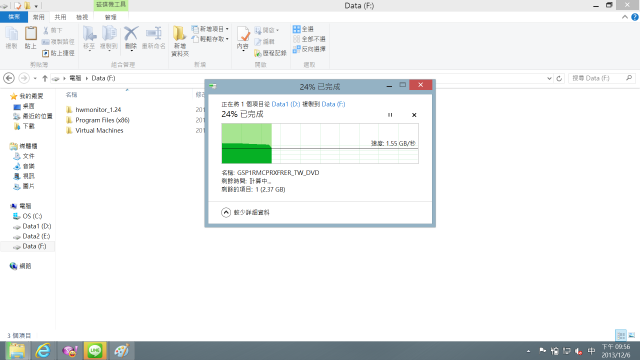Open the ribbon Open dropdown

[267, 30]
